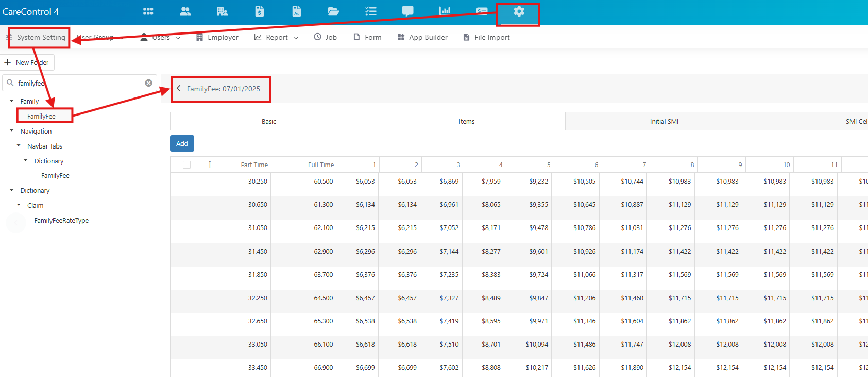This screenshot has width=868, height=377.
Task: Open the Employer menu item
Action: pyautogui.click(x=217, y=37)
